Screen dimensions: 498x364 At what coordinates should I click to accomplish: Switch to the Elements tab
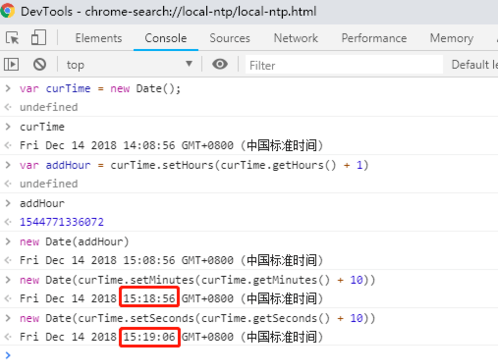coord(99,38)
